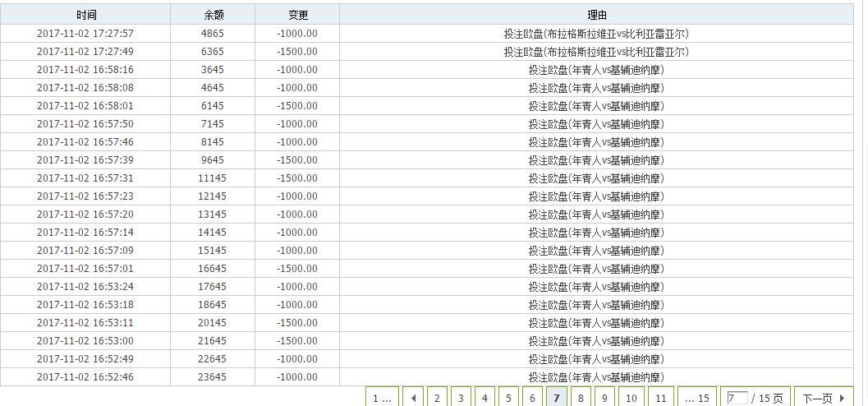
Task: Click balance 6145 cell
Action: pos(213,106)
